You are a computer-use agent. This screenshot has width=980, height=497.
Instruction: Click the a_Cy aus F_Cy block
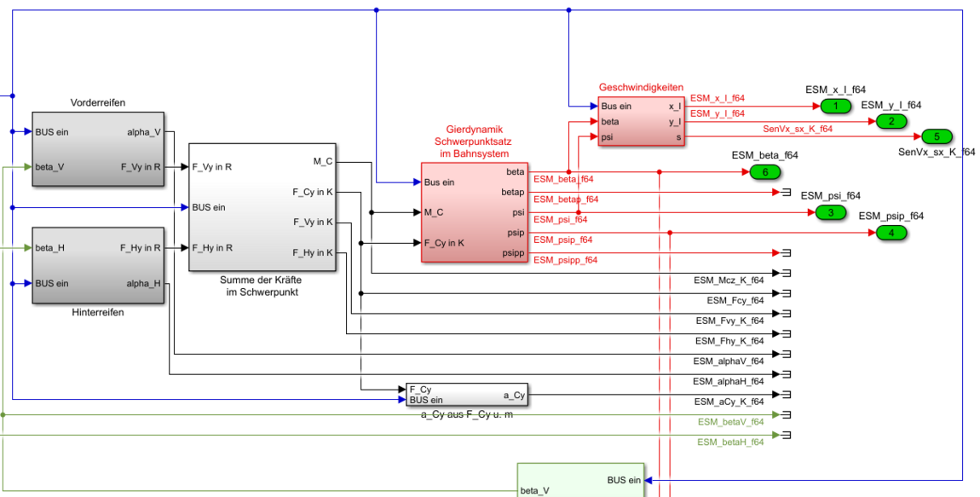pos(467,395)
